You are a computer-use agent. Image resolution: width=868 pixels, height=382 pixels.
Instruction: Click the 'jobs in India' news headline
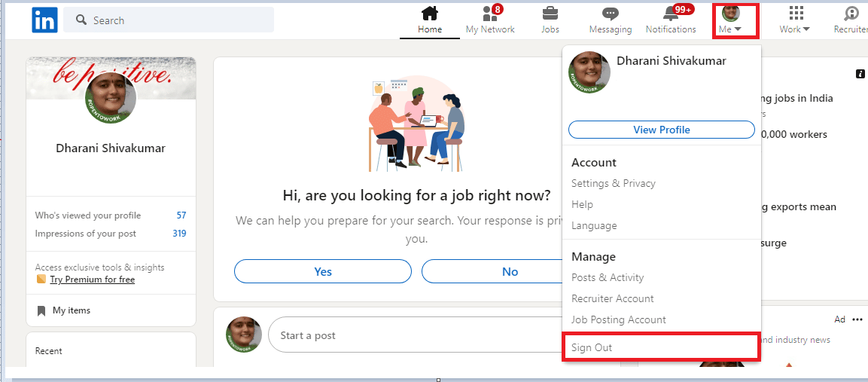click(x=798, y=99)
